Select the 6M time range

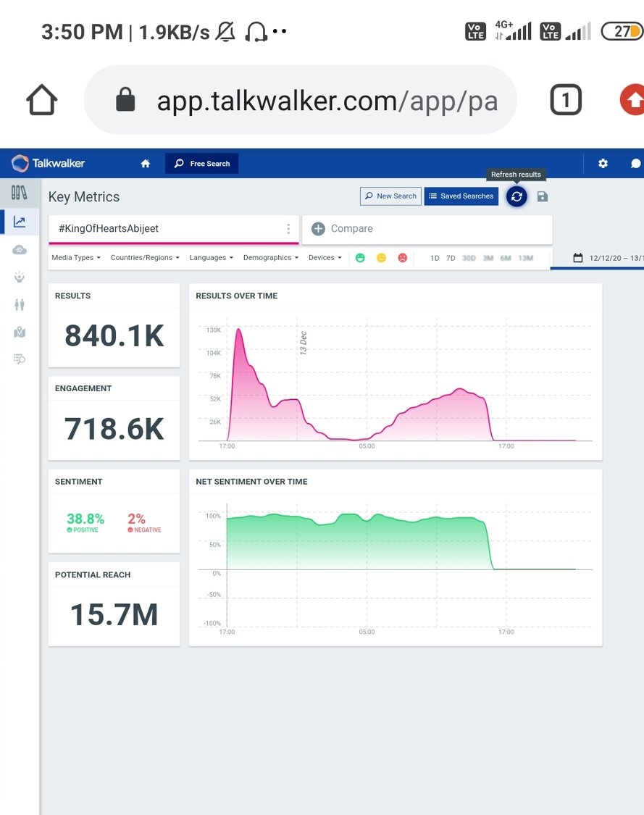point(506,258)
